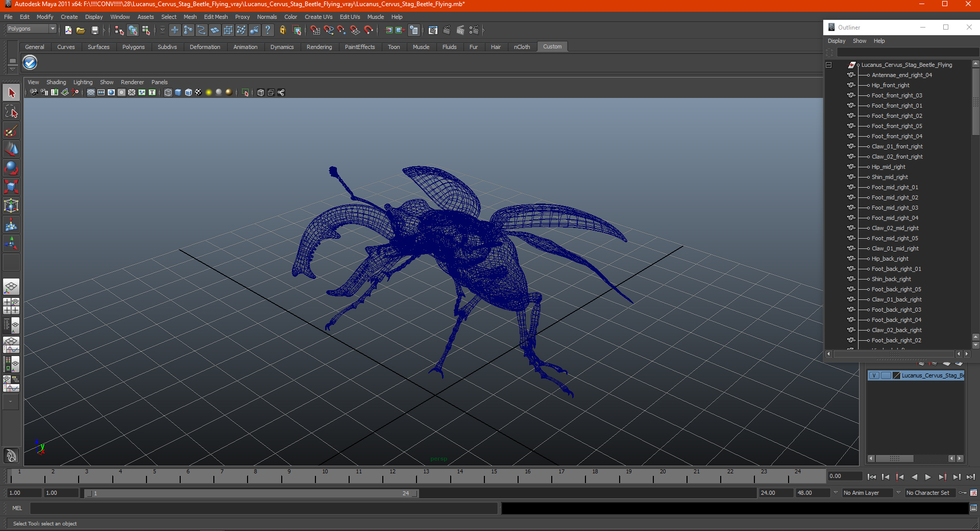Image resolution: width=980 pixels, height=531 pixels.
Task: Click the current time 0.00 field
Action: click(845, 476)
